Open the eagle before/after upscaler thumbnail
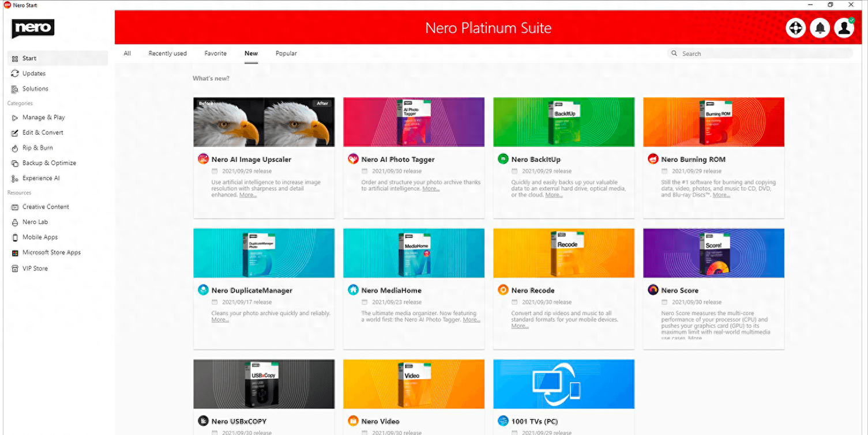Screen dimensions: 868x435 264,122
